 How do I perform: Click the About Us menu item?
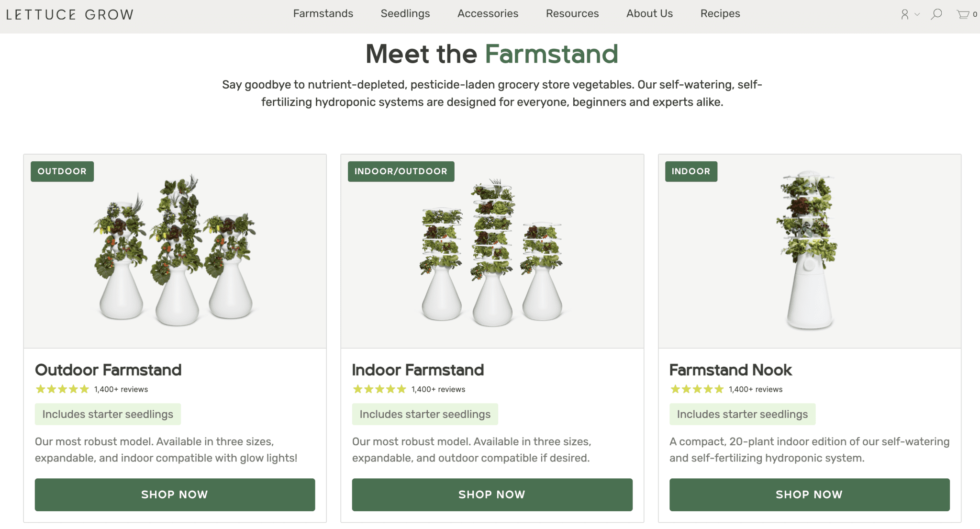point(649,13)
